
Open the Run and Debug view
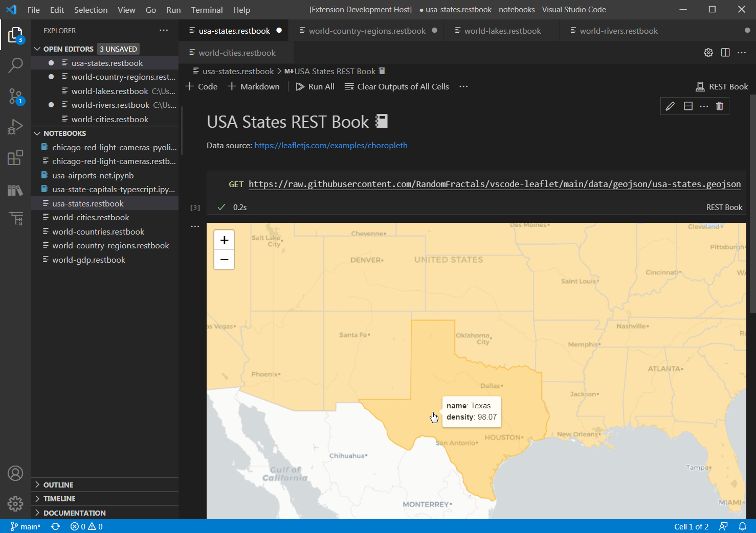click(15, 126)
